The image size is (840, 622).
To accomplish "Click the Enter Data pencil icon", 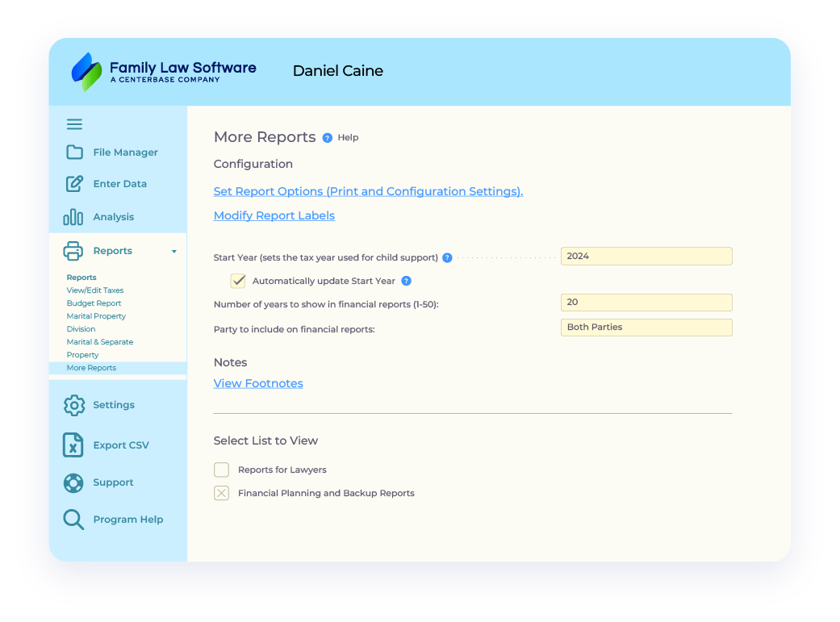I will [x=74, y=184].
